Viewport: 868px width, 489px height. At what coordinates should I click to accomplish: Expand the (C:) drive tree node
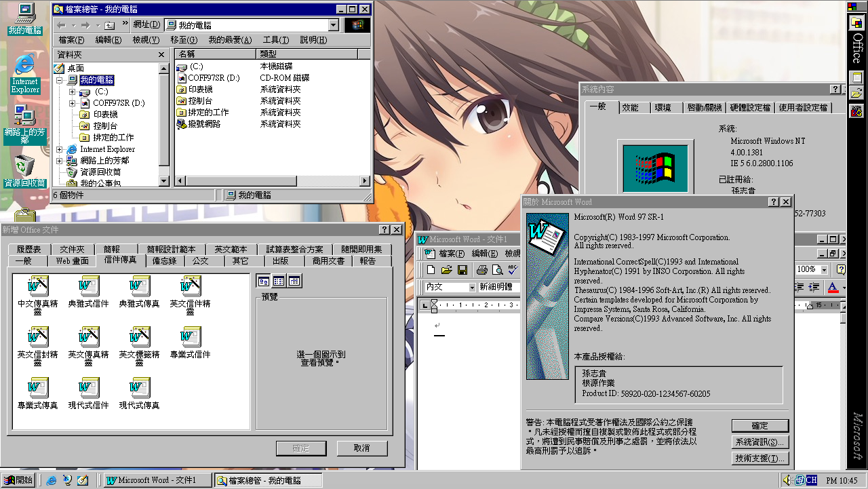tap(73, 92)
